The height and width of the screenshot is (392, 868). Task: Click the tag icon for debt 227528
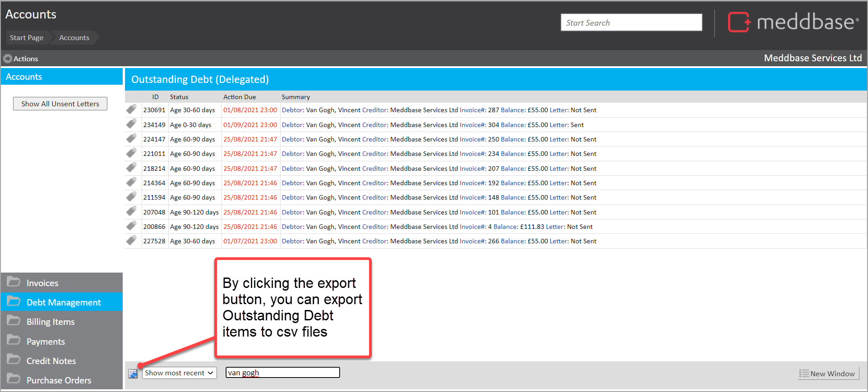pyautogui.click(x=131, y=241)
